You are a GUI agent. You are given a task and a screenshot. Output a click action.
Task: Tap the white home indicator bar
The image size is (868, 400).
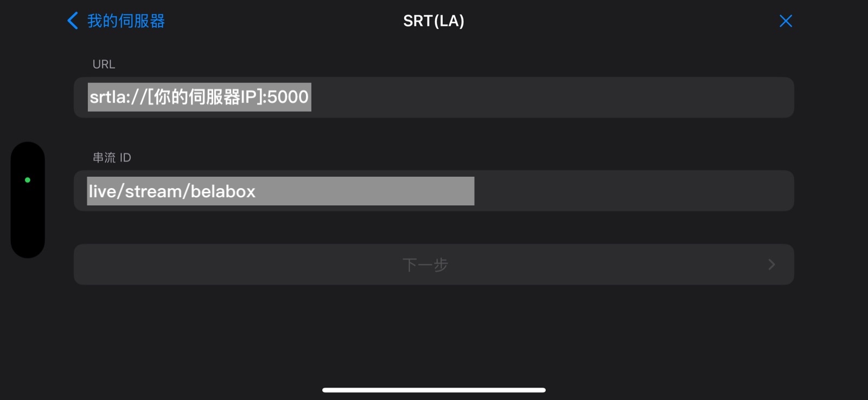(433, 390)
